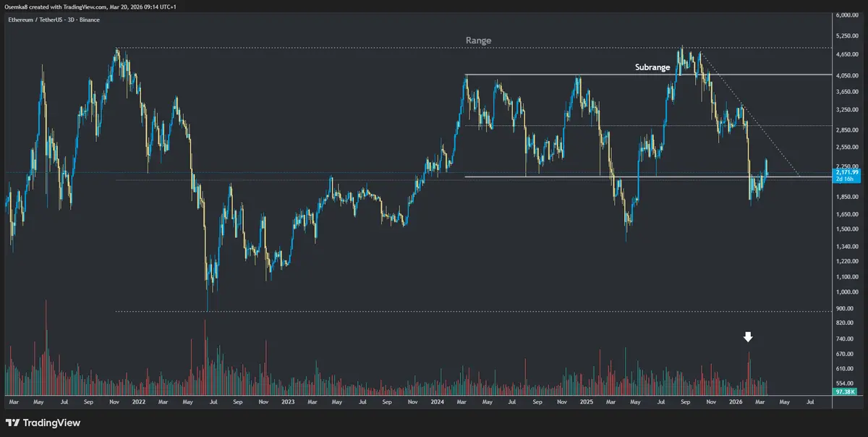Screen dimensions: 868x437
Task: Click the TradingView wordmark text
Action: pos(52,423)
